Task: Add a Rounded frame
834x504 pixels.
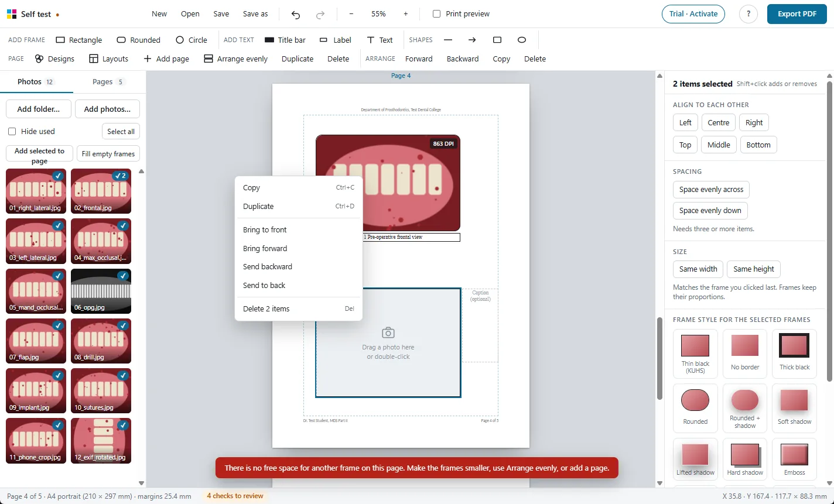Action: [x=139, y=40]
